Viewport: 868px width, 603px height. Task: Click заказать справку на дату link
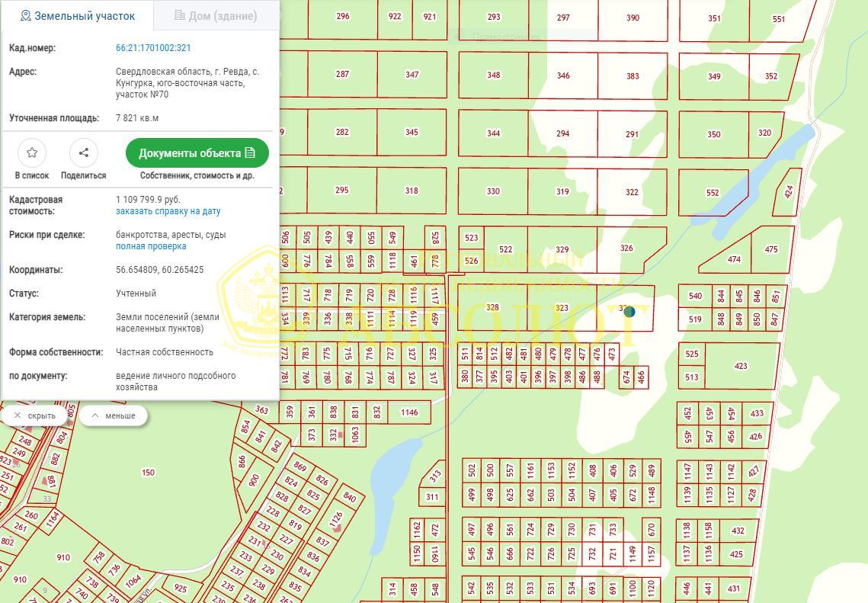[168, 211]
